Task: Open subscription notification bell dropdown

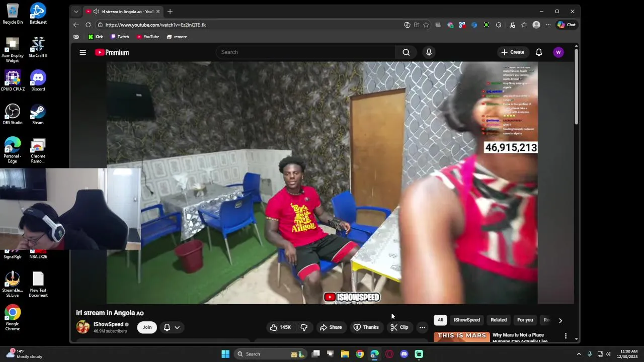Action: coord(172,327)
